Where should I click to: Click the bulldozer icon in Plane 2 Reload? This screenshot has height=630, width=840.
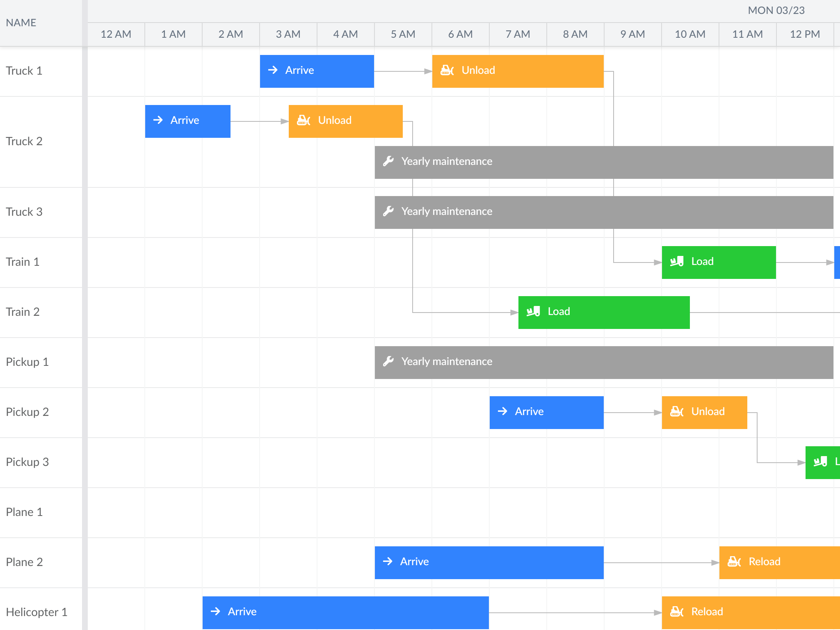coord(734,562)
